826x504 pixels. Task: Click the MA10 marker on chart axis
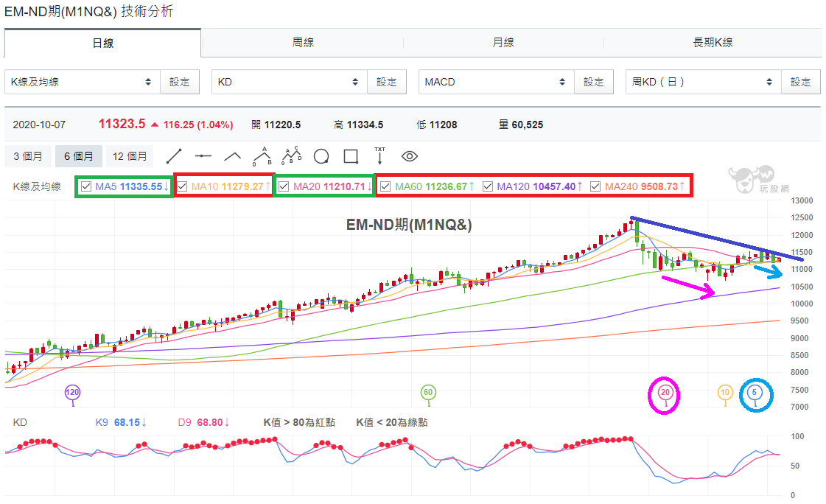[725, 392]
